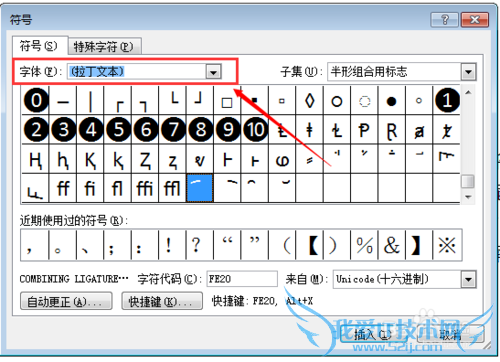Select the ffi ligature symbol
Image resolution: width=500 pixels, height=362 pixels.
tap(145, 188)
